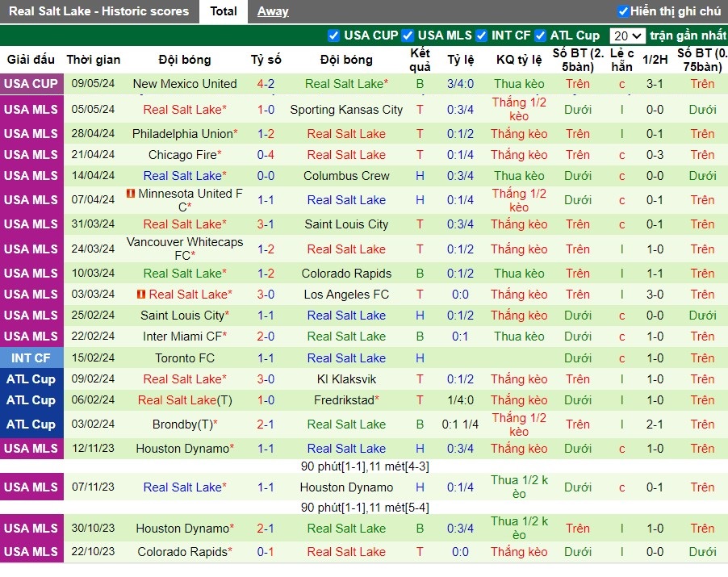Click the penalty note 90 phút[1-1],11 mét[4-3]
Image resolution: width=728 pixels, height=577 pixels.
(x=365, y=466)
